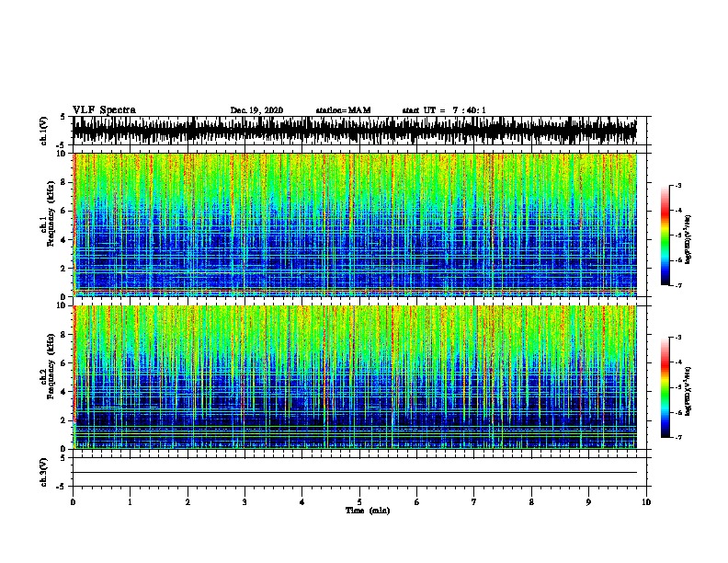Screen dimensions: 728x563
Task: Click the "VLF Spectra" plot title
Action: pyautogui.click(x=104, y=110)
